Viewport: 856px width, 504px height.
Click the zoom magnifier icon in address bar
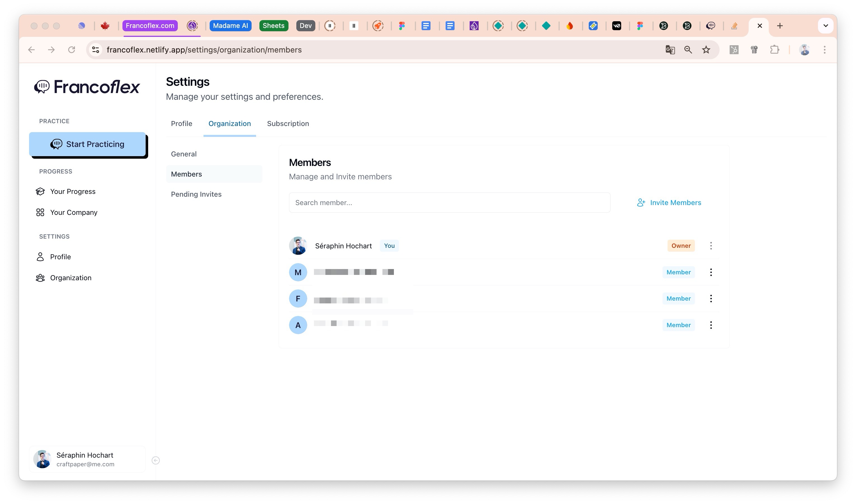coord(688,50)
